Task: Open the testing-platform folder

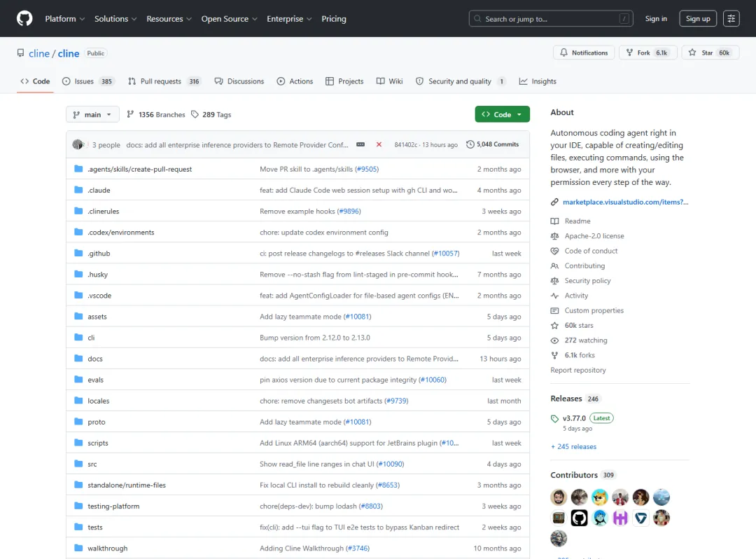Action: click(113, 506)
